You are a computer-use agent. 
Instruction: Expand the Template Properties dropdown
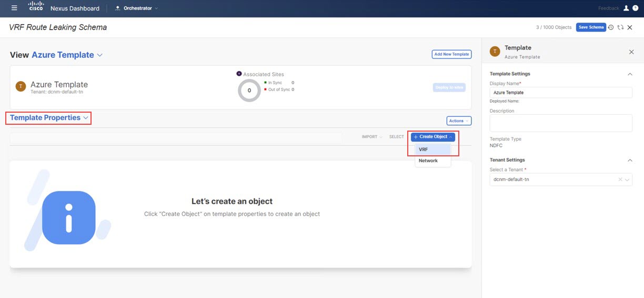pos(49,118)
